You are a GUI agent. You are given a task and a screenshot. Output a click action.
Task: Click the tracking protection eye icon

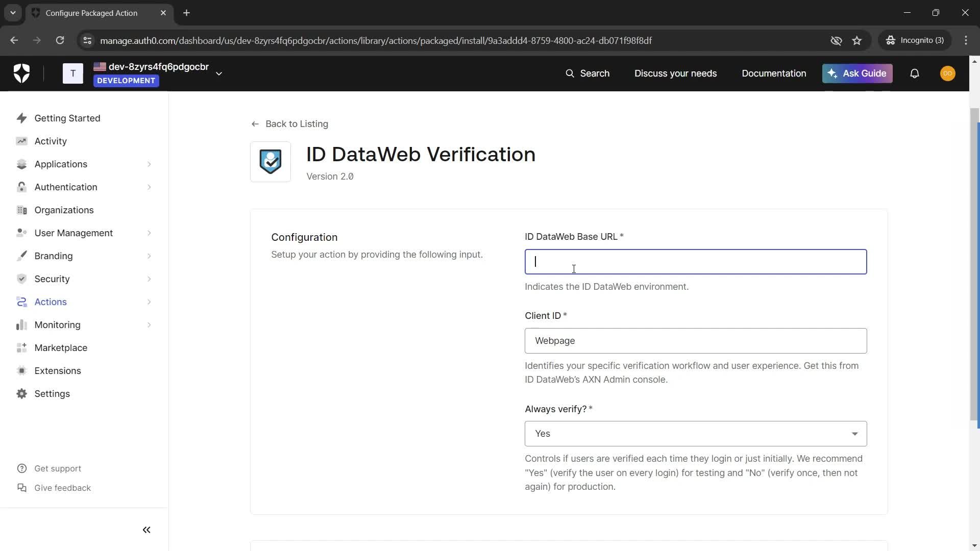click(836, 41)
